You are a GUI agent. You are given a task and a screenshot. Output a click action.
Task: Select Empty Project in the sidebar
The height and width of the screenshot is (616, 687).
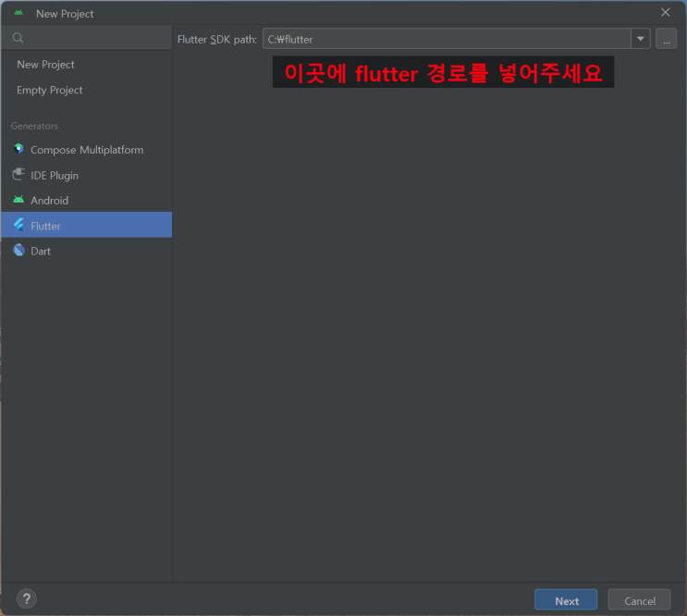pos(86,90)
